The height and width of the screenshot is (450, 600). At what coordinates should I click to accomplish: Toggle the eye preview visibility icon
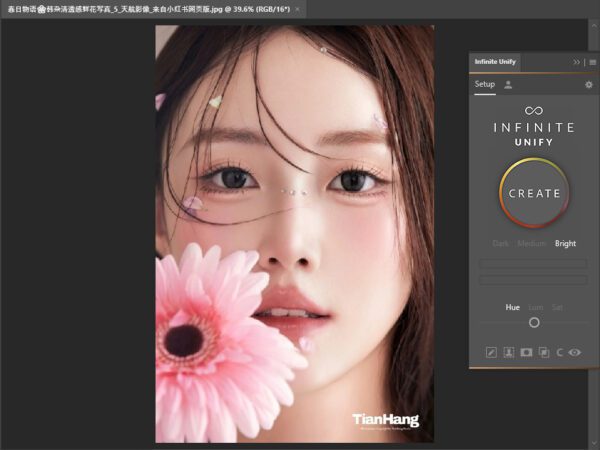[x=575, y=352]
